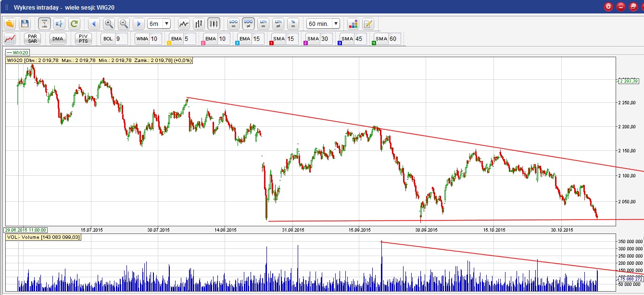Toggle the candlestick chart mode
Viewport: 644px width, 295px height.
click(x=214, y=24)
